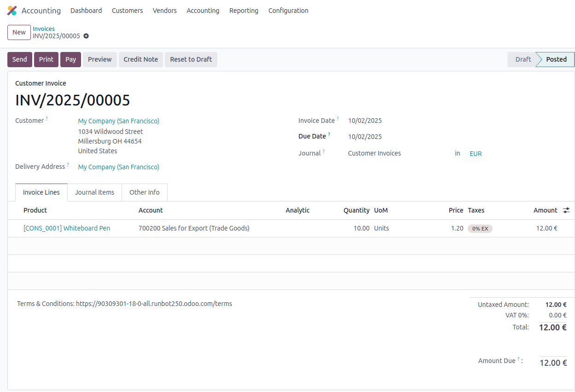Click the Preview button
Screen dimensions: 575x392
click(100, 59)
